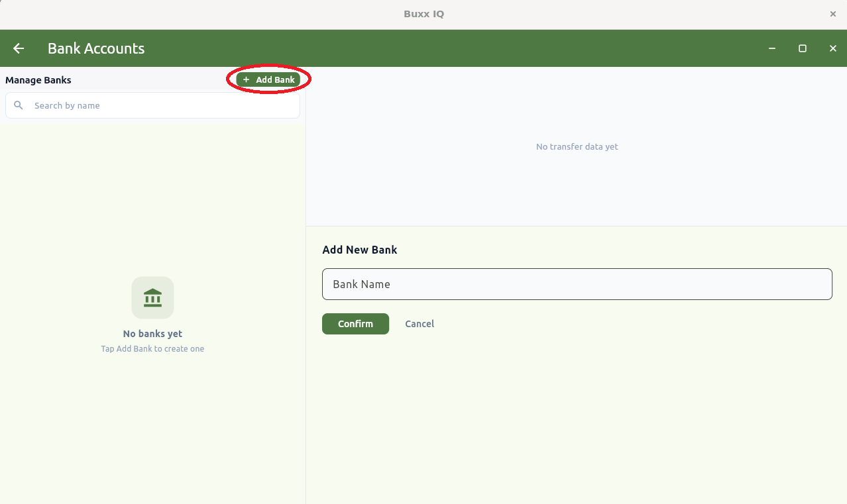The image size is (847, 504).
Task: Go back using the arrow icon
Action: coord(19,48)
